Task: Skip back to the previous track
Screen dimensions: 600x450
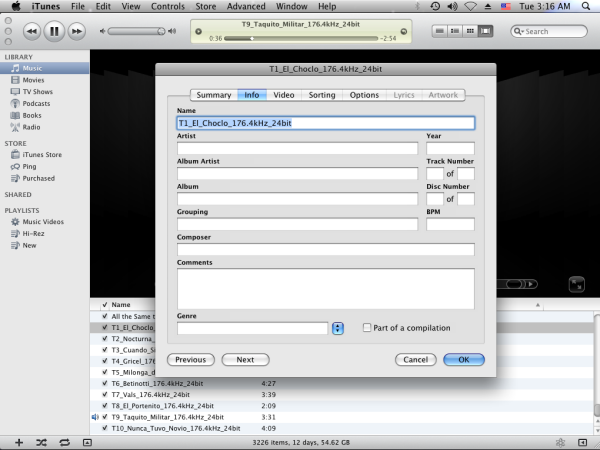Action: (32, 31)
